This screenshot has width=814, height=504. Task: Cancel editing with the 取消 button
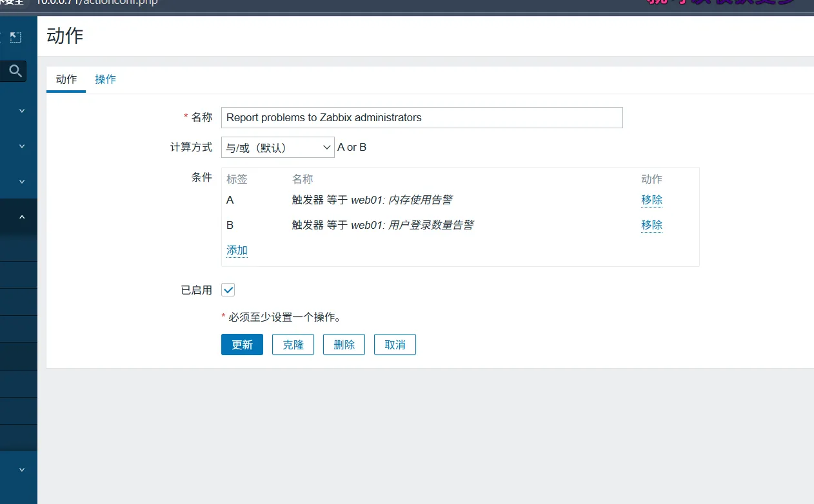[x=395, y=345]
